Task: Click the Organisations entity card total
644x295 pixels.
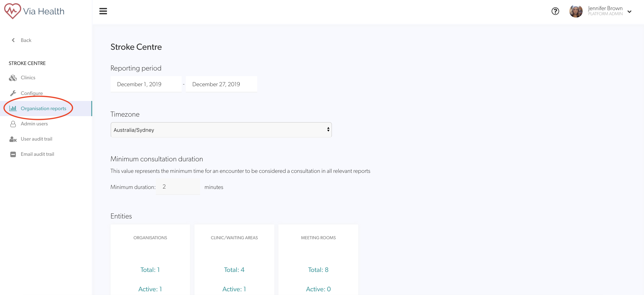Action: pyautogui.click(x=150, y=270)
